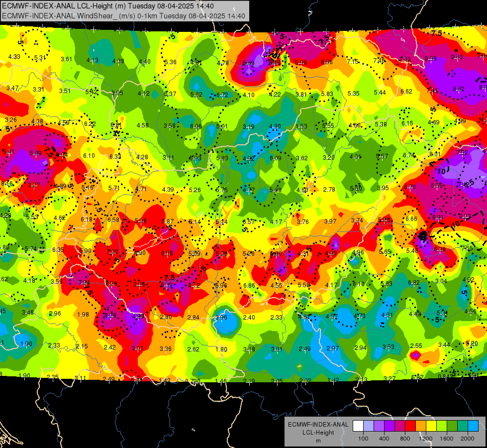Click the yellow legend swatch
487x448 pixels.
[431, 426]
